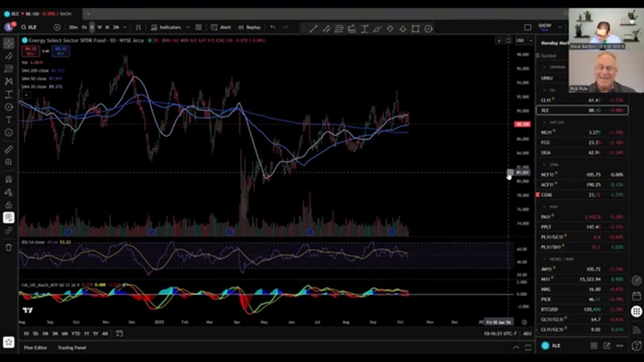
Task: Open indicator templates grid icon
Action: [198, 27]
